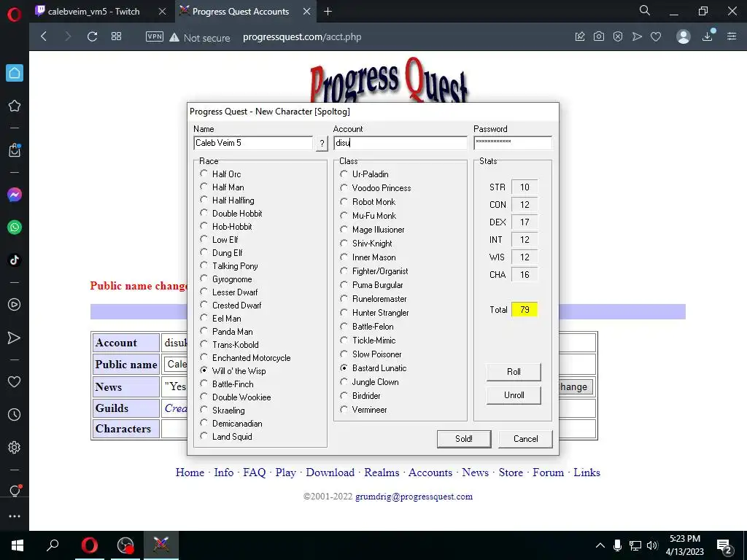
Task: Select the Tickle-Mimic class
Action: click(x=369, y=341)
